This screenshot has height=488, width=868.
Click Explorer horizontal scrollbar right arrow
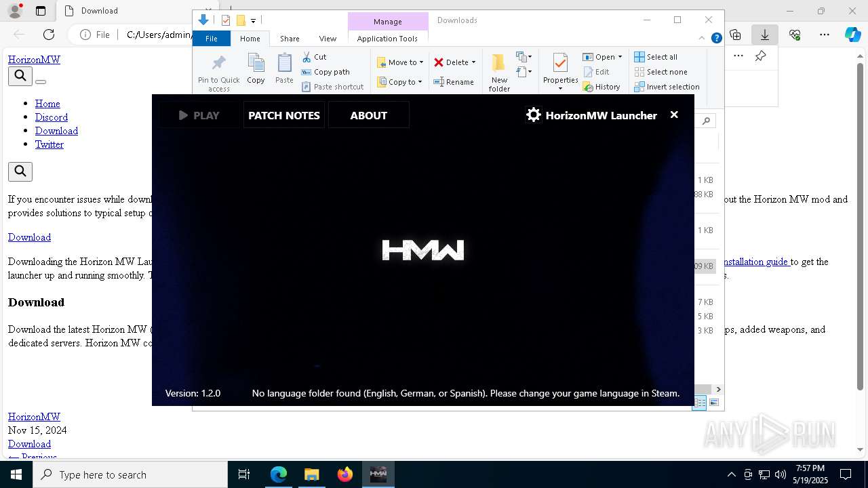pos(718,389)
